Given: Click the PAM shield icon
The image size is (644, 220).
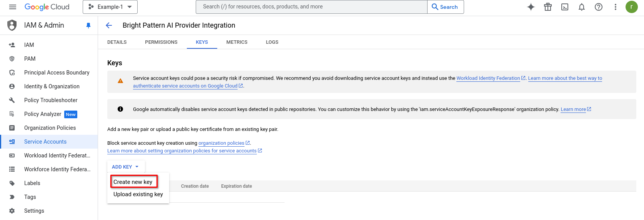Looking at the screenshot, I should [x=12, y=59].
